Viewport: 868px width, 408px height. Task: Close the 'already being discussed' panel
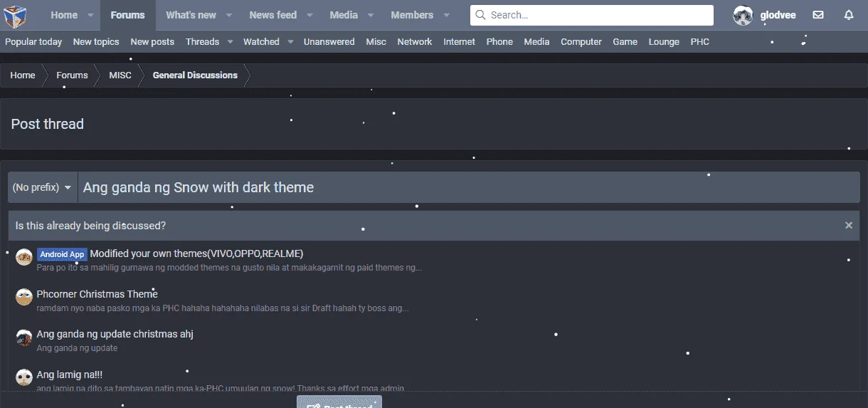(x=849, y=225)
